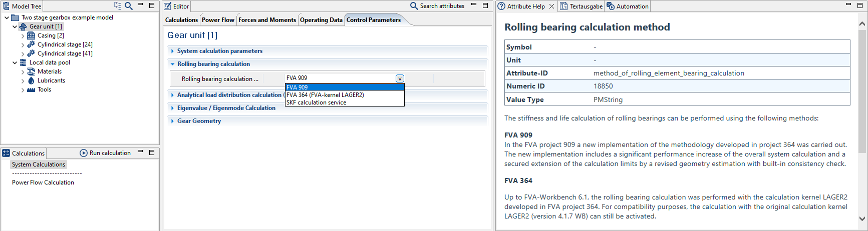Click the Lubricants droplet icon
Screen dimensions: 868x231
pos(31,80)
